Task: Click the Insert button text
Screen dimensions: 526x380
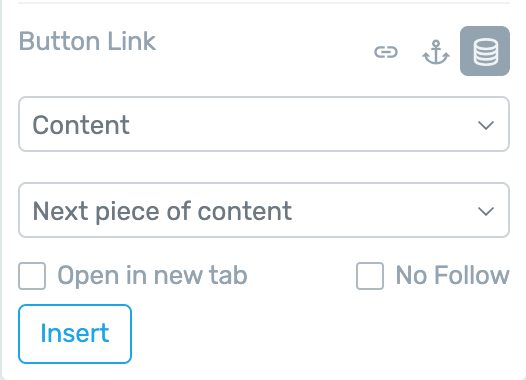Action: click(75, 333)
